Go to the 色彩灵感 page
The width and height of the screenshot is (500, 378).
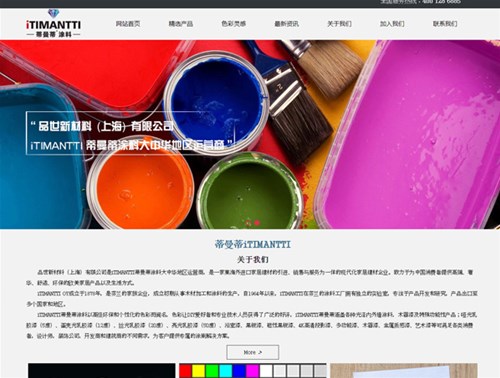(234, 24)
